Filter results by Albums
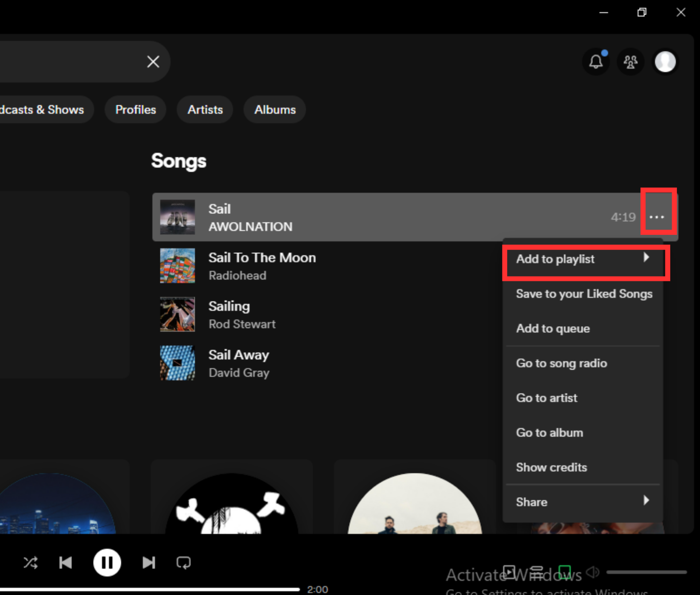This screenshot has height=595, width=700. (275, 110)
